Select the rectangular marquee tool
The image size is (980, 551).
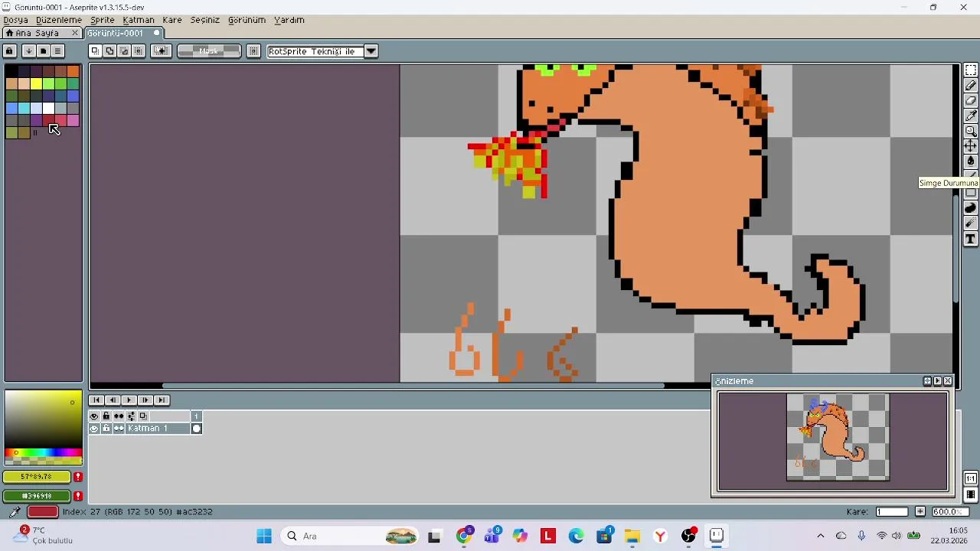click(x=971, y=70)
